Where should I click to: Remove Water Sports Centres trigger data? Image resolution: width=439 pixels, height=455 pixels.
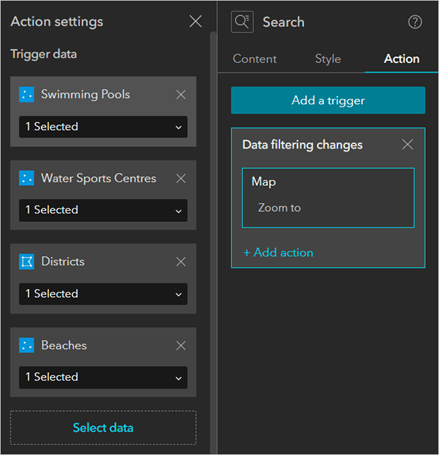click(181, 178)
